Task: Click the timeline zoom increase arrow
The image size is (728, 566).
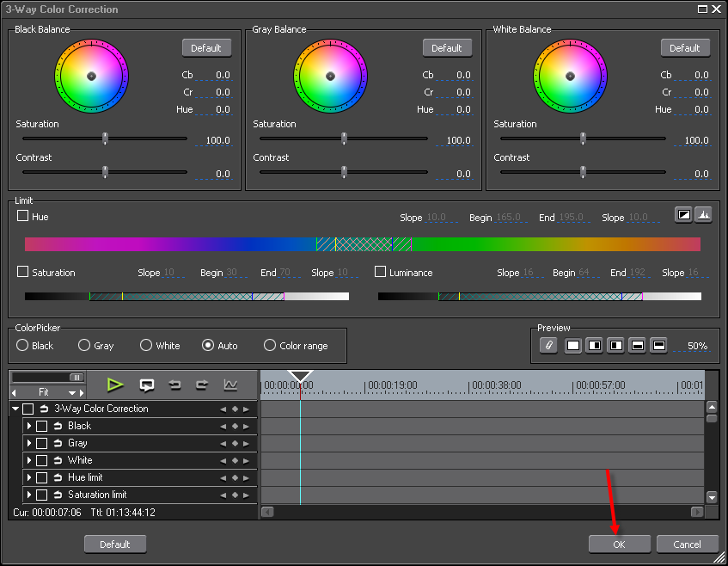Action: click(82, 392)
